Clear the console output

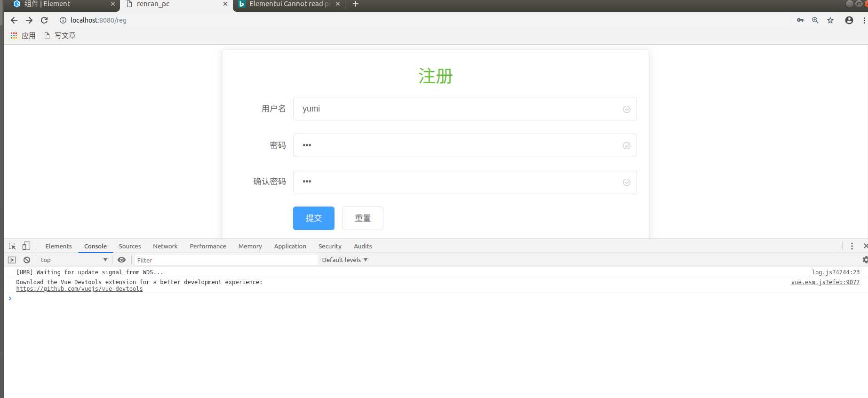coord(27,260)
